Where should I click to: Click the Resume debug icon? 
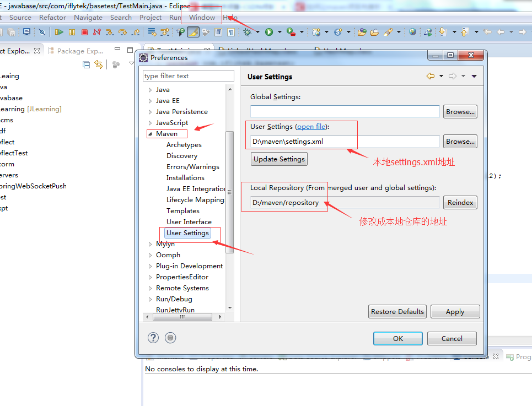[x=59, y=32]
